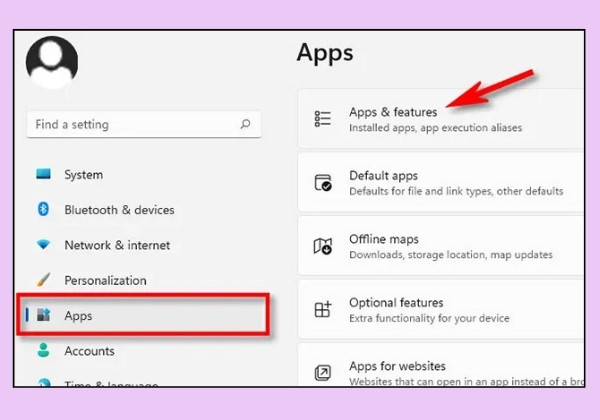Click the user profile avatar picture
This screenshot has width=600, height=420.
[52, 62]
